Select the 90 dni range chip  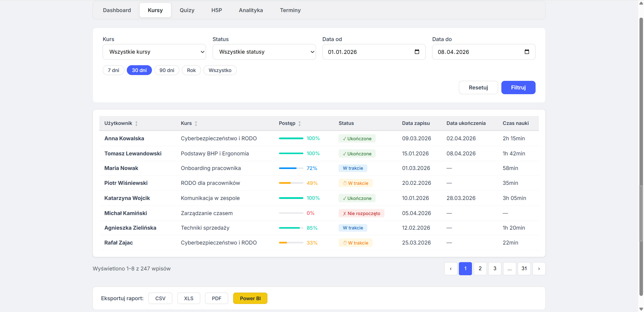pyautogui.click(x=167, y=70)
